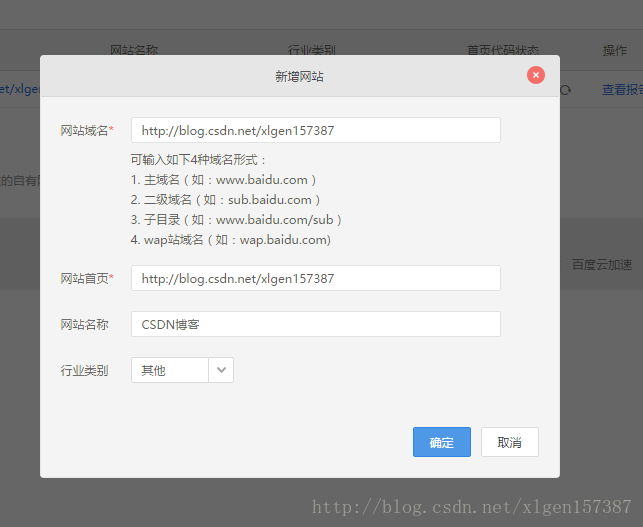Click the refresh icon beside 查看报告
643x527 pixels.
566,90
